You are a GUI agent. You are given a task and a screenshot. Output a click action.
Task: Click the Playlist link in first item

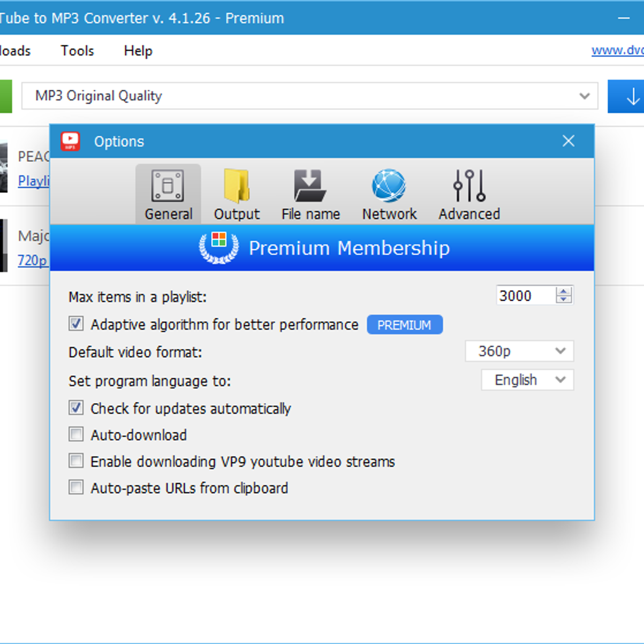click(33, 181)
